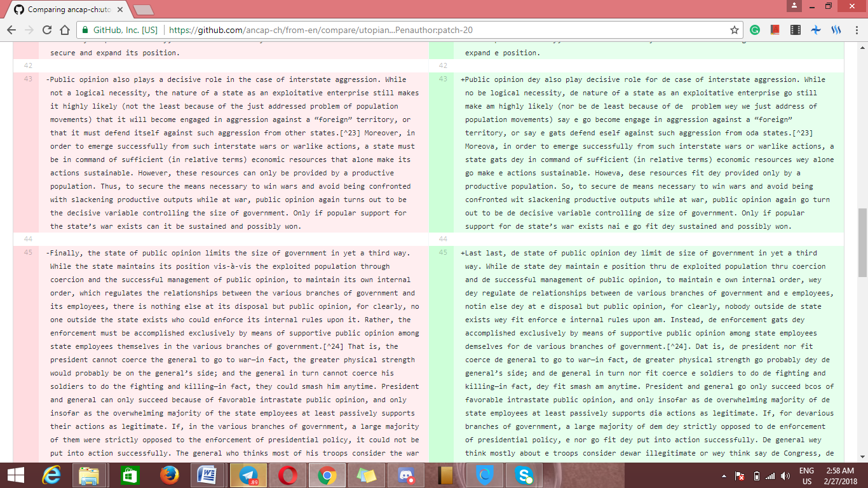Open the red book extension icon
This screenshot has width=868, height=488.
(775, 30)
